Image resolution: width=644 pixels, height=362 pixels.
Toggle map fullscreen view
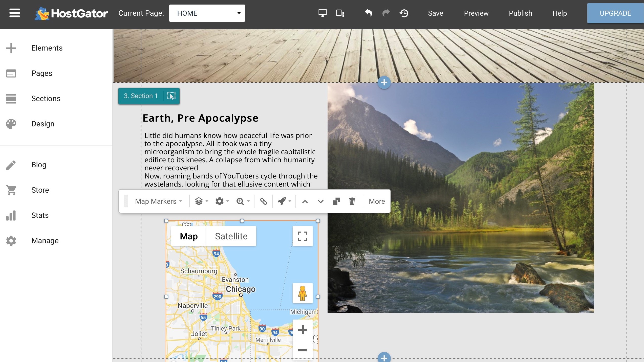point(303,236)
